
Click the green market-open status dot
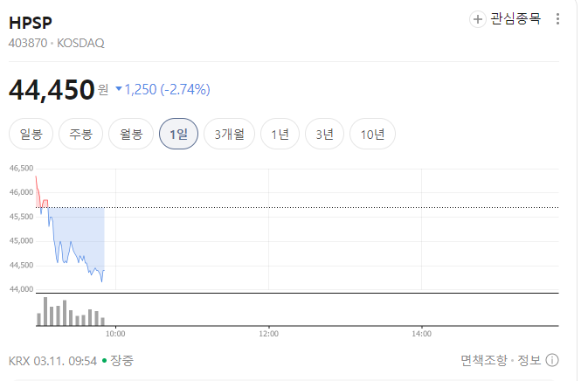[104, 361]
